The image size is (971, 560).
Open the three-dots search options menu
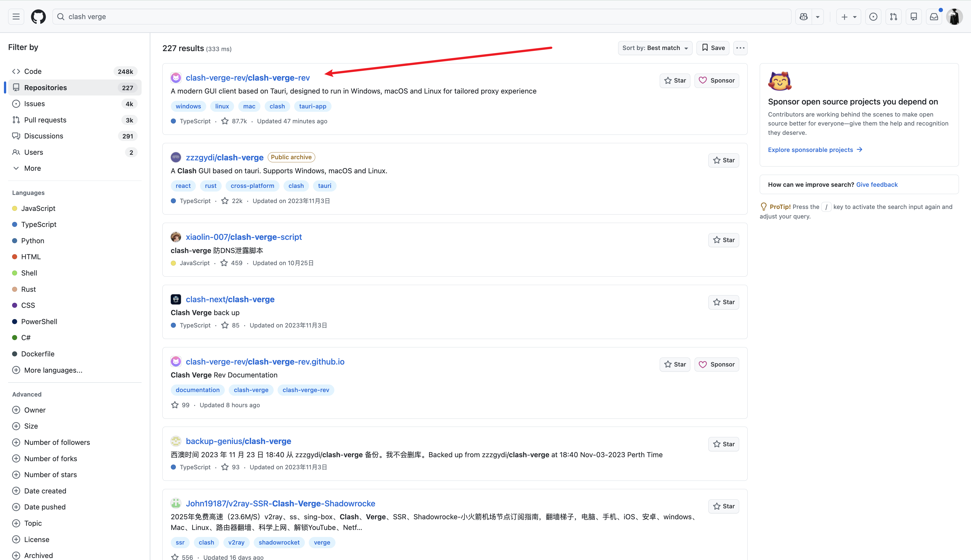tap(740, 48)
